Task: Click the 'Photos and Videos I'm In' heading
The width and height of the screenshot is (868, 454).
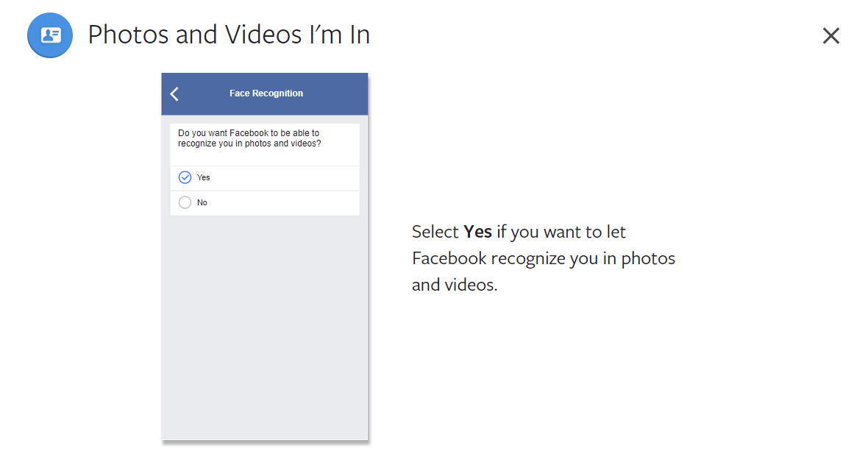Action: coord(229,35)
